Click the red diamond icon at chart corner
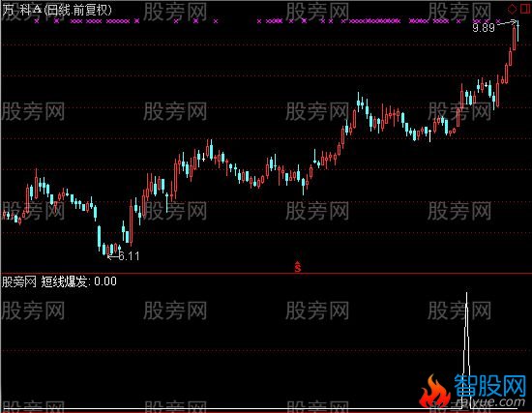The height and width of the screenshot is (413, 532). (512, 9)
